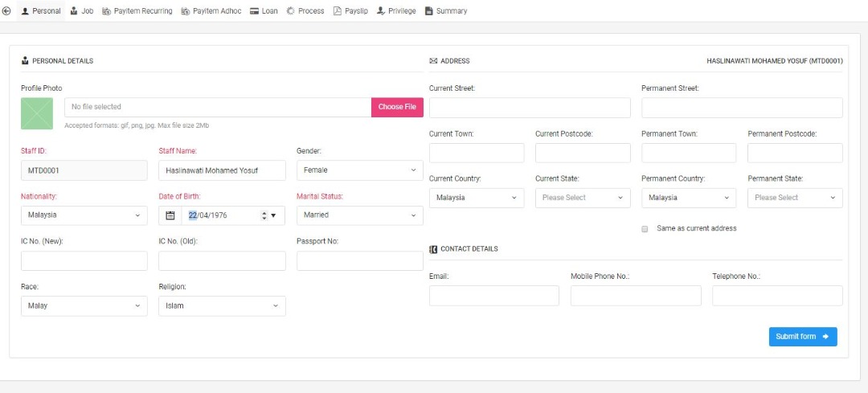
Task: Click the Process tab gear icon
Action: coord(291,11)
